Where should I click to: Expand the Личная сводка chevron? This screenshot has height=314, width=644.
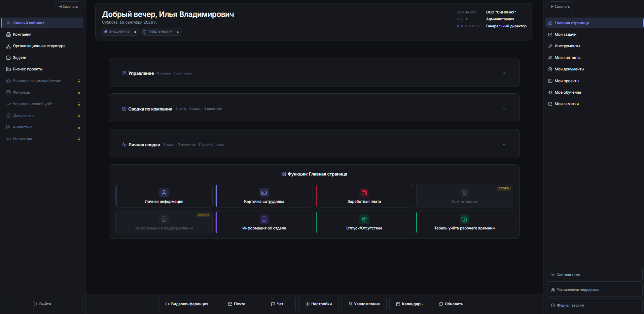504,145
